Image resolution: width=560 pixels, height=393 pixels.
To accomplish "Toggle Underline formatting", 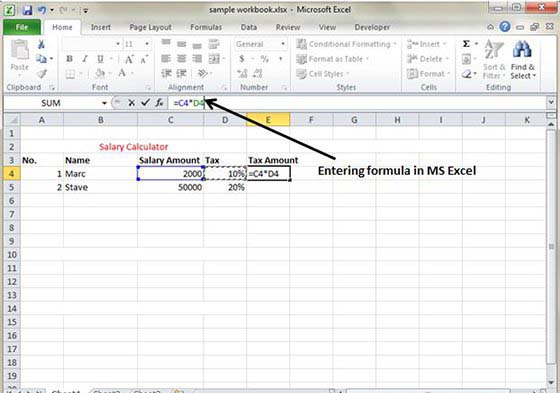I will (100, 59).
